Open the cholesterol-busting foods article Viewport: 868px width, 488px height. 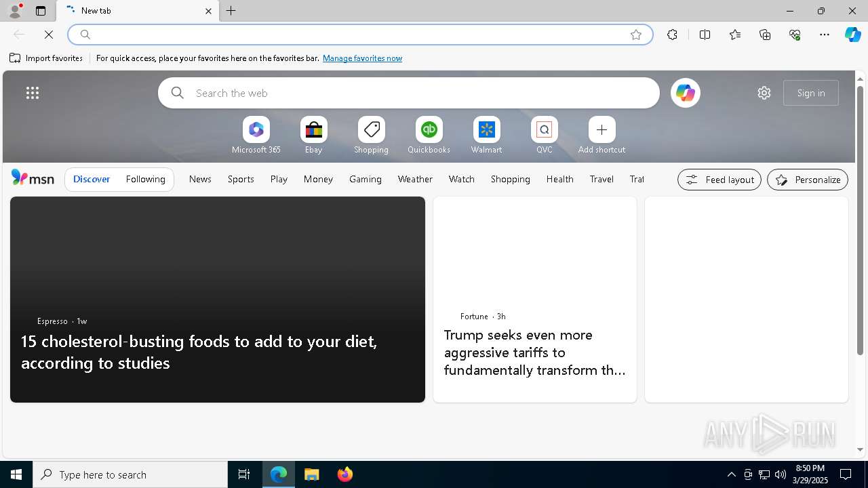[x=218, y=300]
